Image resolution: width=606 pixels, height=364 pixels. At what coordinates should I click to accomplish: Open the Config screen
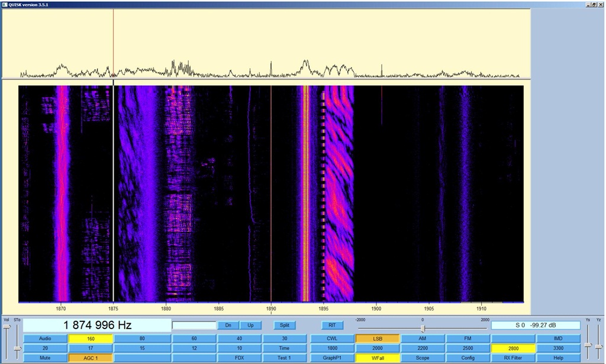coord(468,358)
